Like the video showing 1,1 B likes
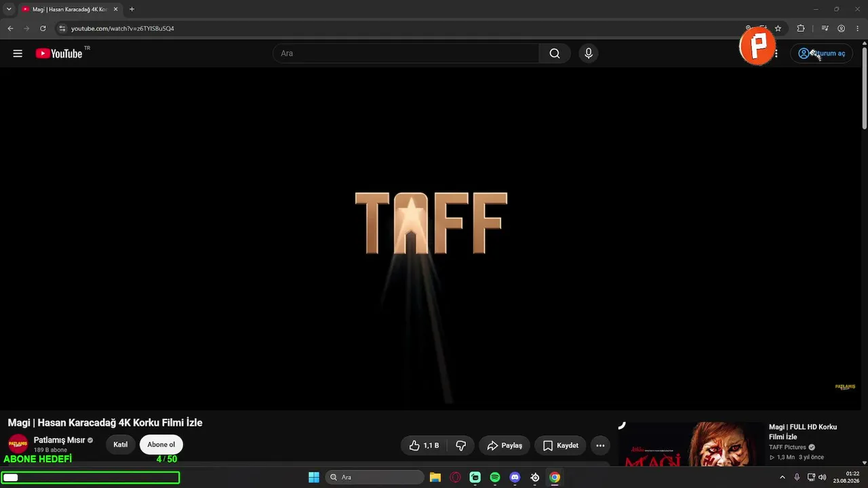Image resolution: width=868 pixels, height=488 pixels. coord(424,445)
